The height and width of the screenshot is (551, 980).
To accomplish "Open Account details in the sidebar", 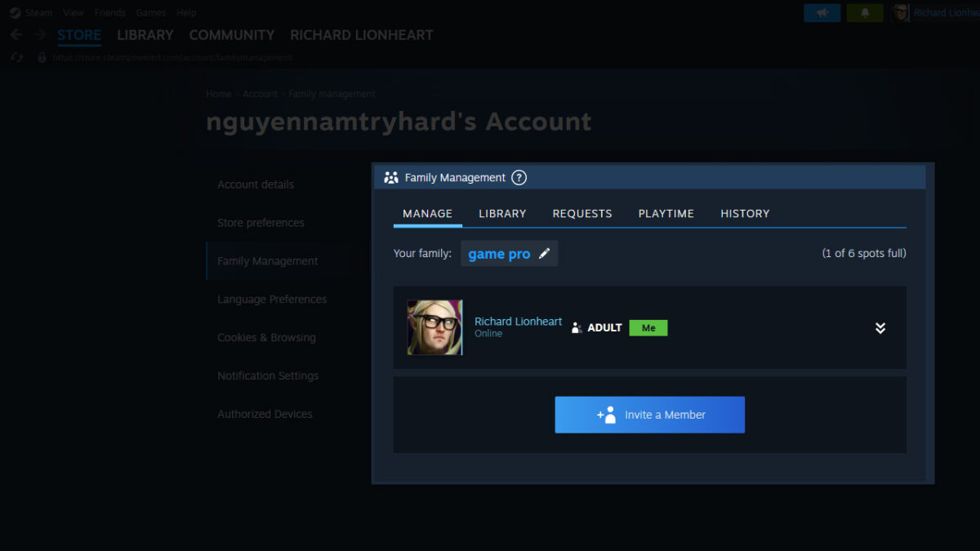I will pos(256,184).
